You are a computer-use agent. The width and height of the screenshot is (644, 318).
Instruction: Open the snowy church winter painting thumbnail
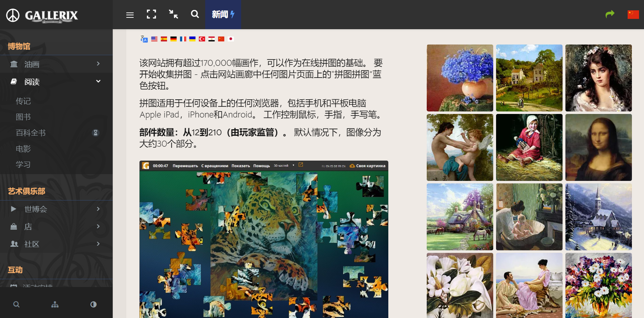(x=598, y=217)
